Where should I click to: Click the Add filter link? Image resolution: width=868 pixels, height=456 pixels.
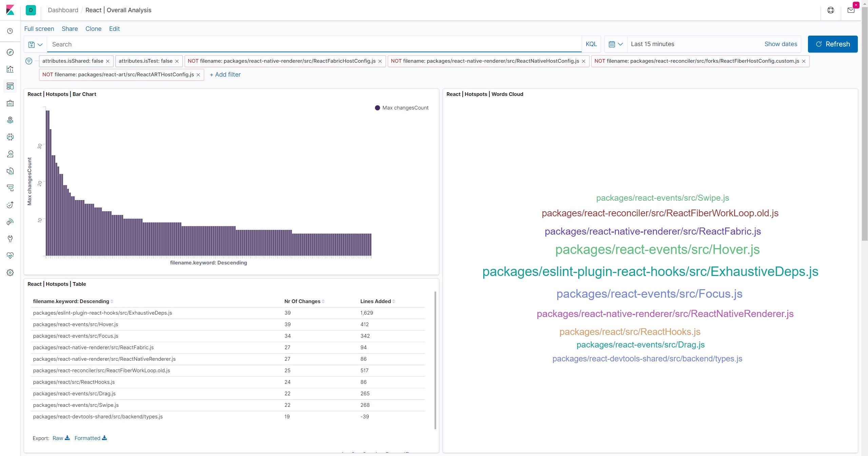[x=225, y=75]
